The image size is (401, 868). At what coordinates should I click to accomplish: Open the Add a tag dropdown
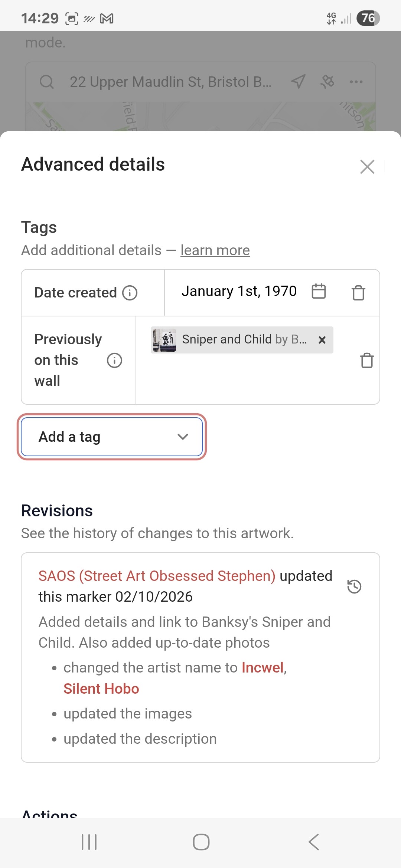point(112,437)
